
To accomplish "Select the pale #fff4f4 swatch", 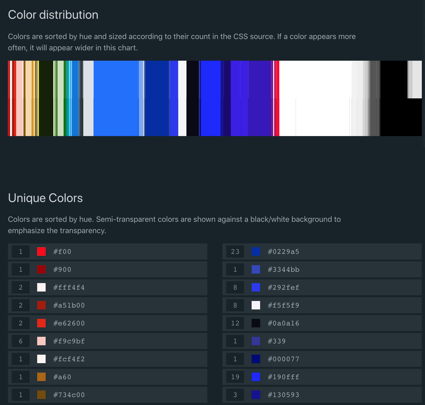I will click(41, 287).
